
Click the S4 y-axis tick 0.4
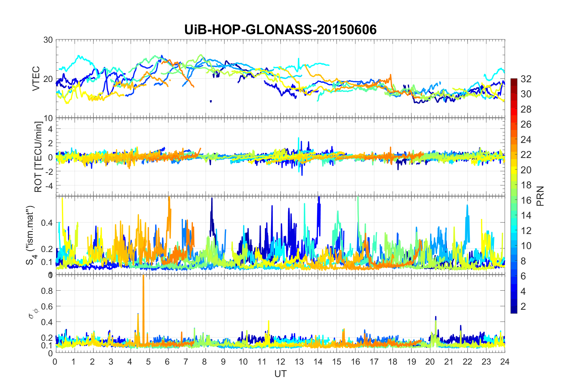[47, 223]
